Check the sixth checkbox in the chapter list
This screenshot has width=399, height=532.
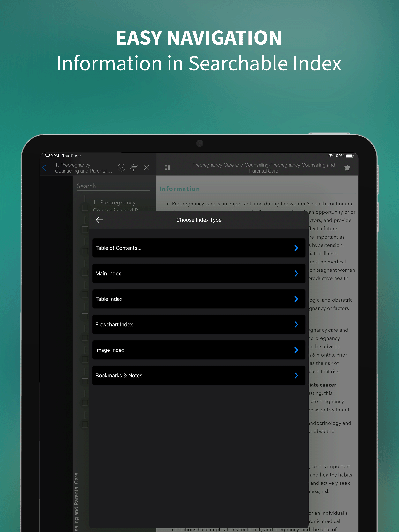(x=85, y=316)
